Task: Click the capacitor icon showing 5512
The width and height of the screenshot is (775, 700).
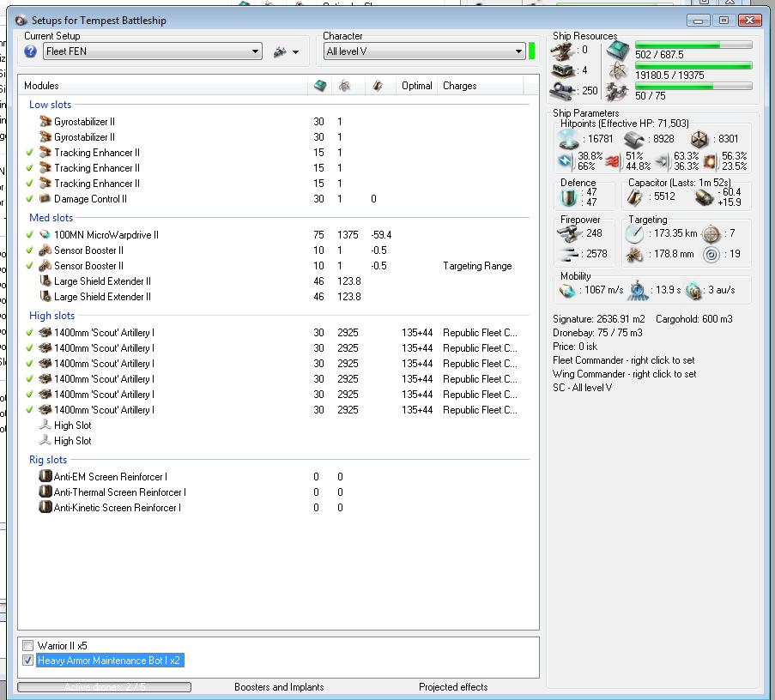Action: tap(635, 197)
